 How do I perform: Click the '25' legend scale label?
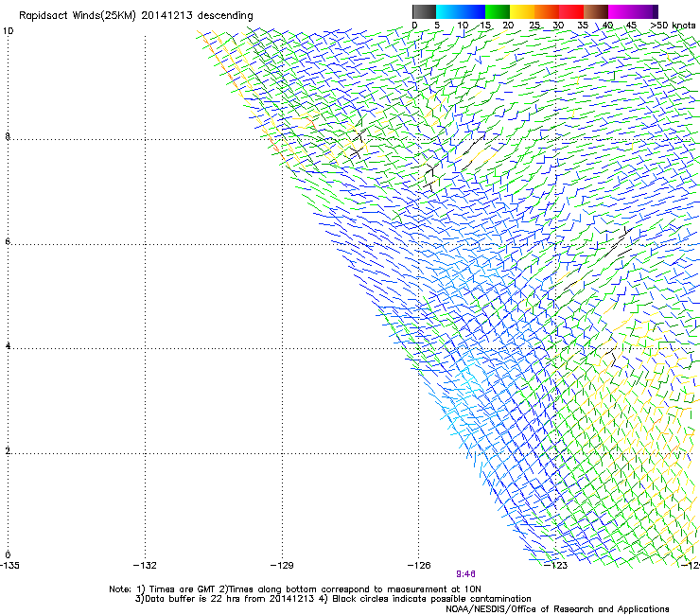(534, 26)
